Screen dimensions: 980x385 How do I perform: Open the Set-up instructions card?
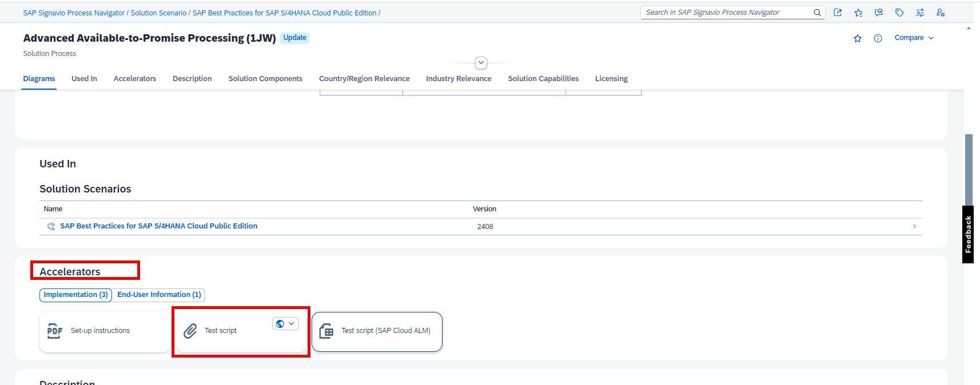pyautogui.click(x=105, y=331)
